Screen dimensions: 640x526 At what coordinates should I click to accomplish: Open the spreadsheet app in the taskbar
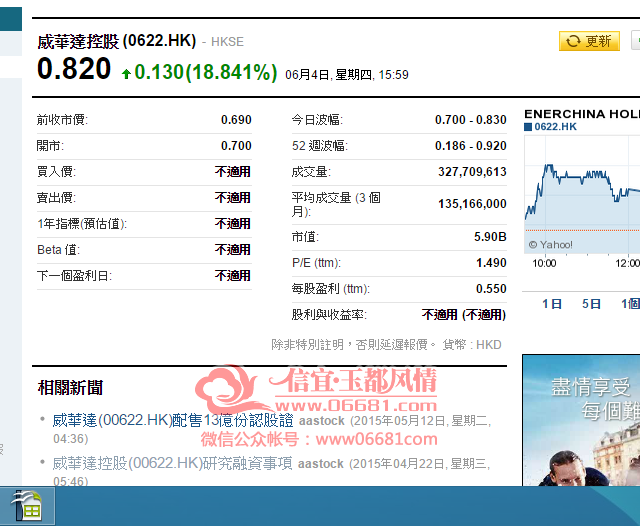[27, 506]
